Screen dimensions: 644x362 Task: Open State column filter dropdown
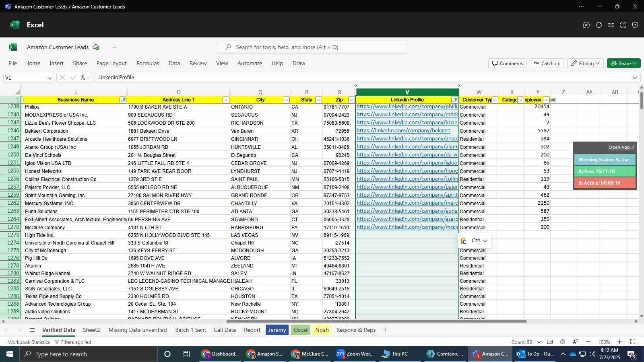point(318,100)
